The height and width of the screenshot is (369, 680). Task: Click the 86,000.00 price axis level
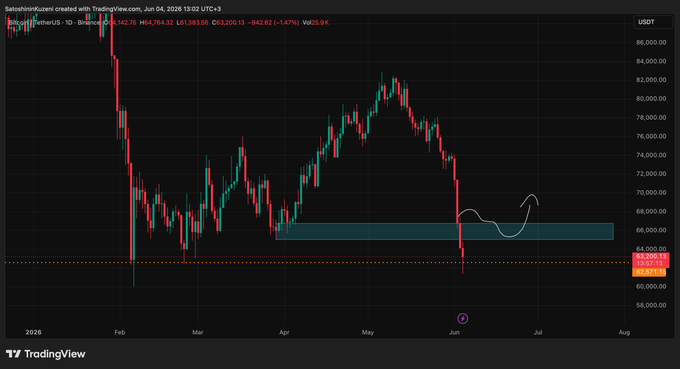pos(651,42)
